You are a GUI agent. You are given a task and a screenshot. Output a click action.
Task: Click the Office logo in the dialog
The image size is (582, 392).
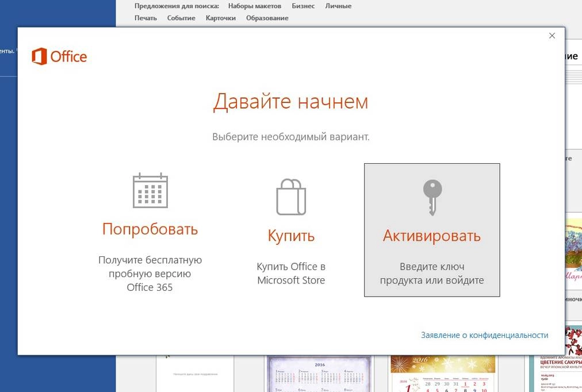(59, 56)
